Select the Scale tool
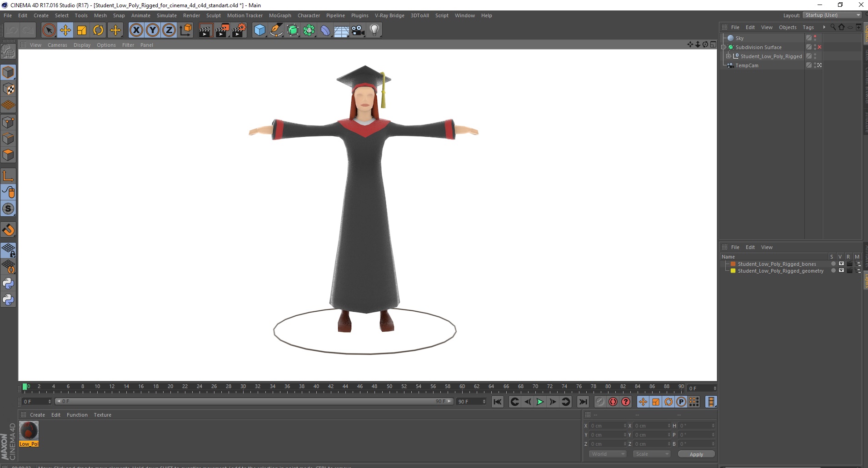The image size is (868, 468). pos(82,30)
